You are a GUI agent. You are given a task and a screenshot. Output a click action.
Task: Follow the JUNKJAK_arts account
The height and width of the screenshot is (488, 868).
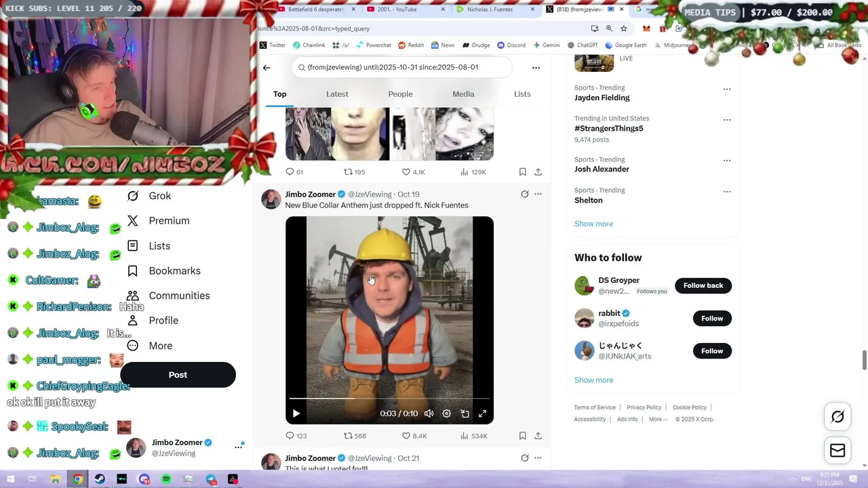[x=712, y=351]
